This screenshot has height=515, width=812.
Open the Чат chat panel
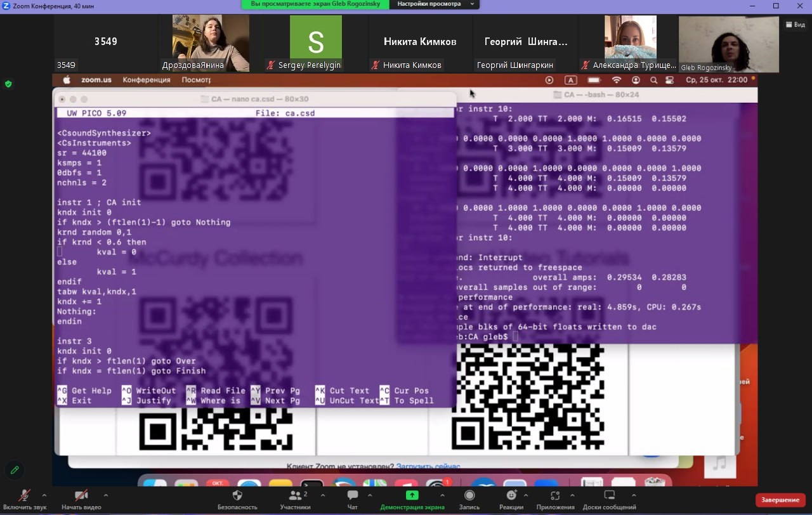[x=353, y=496]
